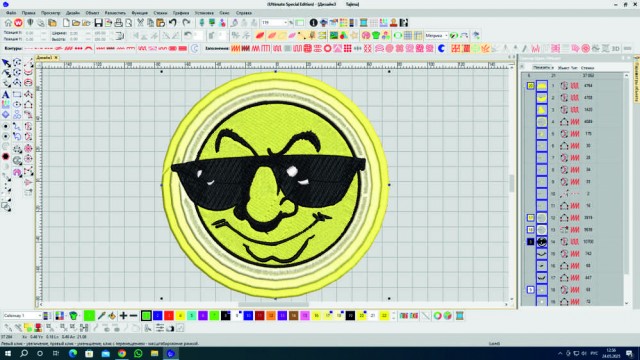This screenshot has height=360, width=640.
Task: Click the red grid fill pattern icon
Action: pyautogui.click(x=347, y=49)
